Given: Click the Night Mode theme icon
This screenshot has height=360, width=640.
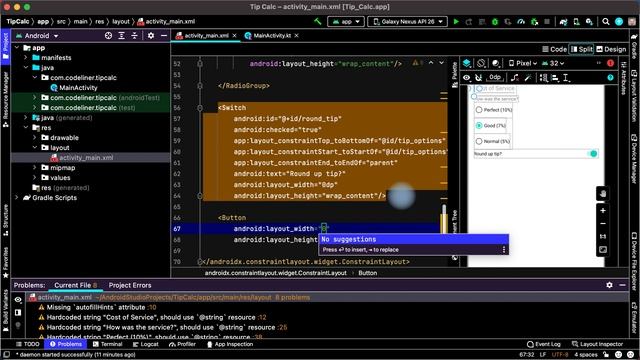Looking at the screenshot, I should pyautogui.click(x=496, y=63).
